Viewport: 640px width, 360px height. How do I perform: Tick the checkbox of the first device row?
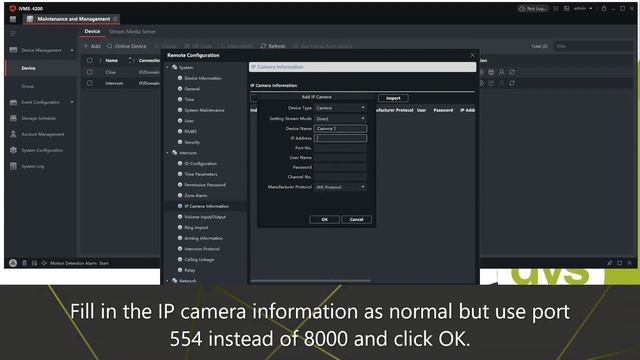coord(89,72)
